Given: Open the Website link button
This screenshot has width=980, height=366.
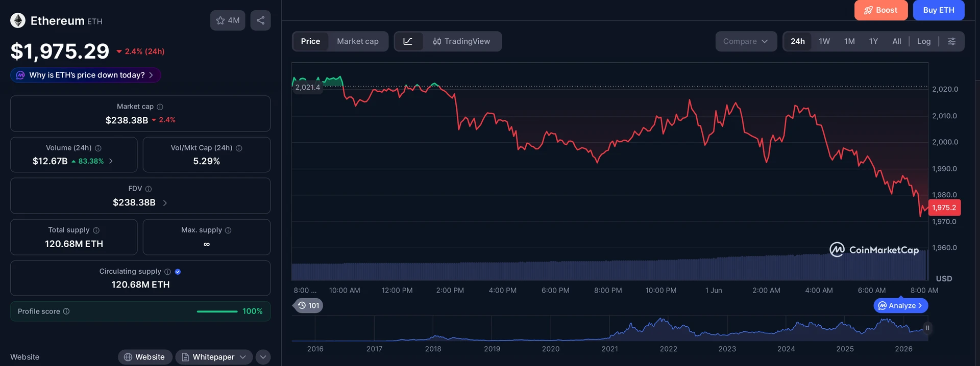Looking at the screenshot, I should pyautogui.click(x=144, y=357).
